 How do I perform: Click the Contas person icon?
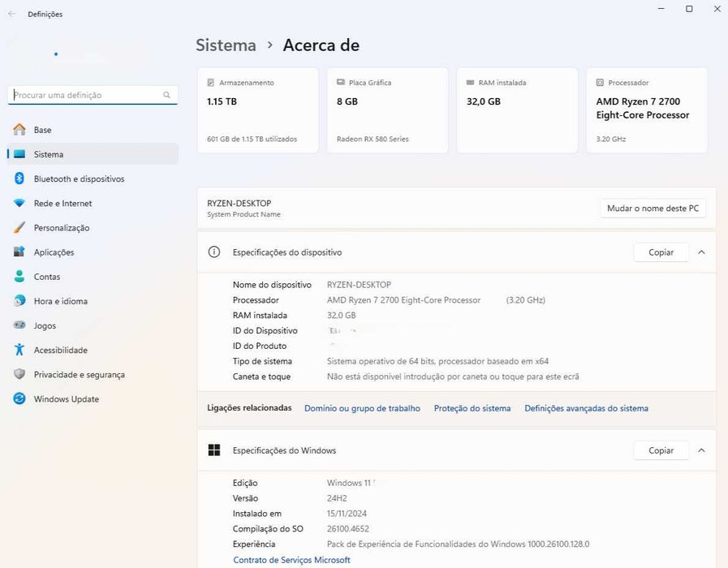19,277
